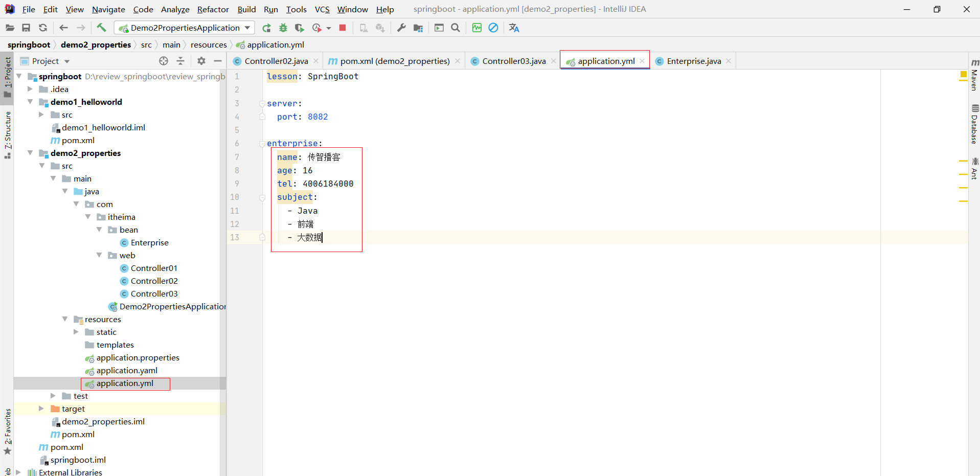Toggle the Database tool window
The width and height of the screenshot is (980, 476).
click(974, 124)
